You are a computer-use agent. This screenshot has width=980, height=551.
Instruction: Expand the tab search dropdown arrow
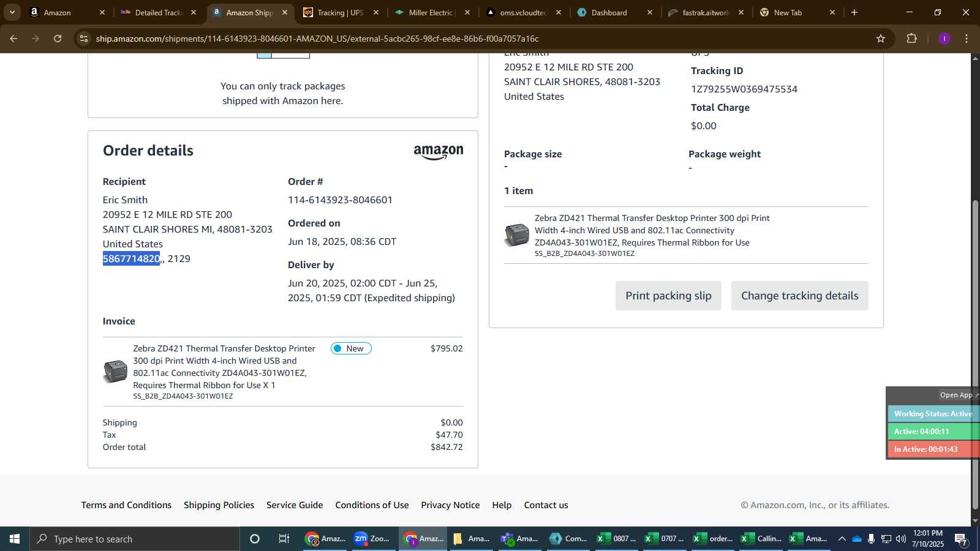[12, 12]
